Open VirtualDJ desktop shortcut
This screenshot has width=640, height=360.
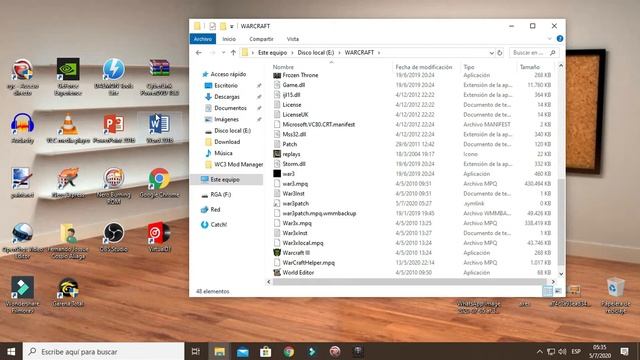pyautogui.click(x=159, y=237)
